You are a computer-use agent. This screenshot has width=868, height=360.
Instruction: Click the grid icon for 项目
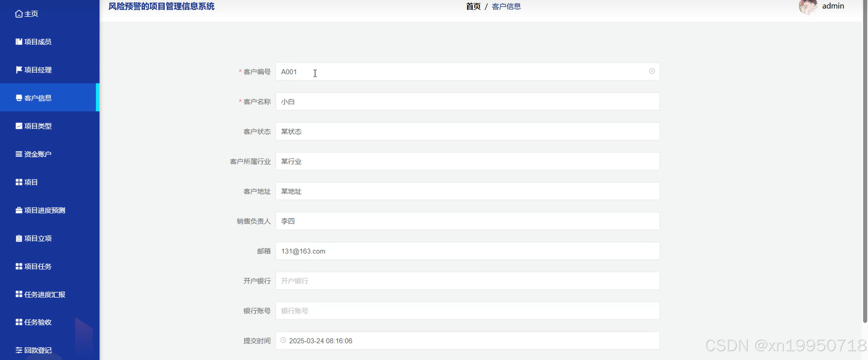pyautogui.click(x=19, y=182)
